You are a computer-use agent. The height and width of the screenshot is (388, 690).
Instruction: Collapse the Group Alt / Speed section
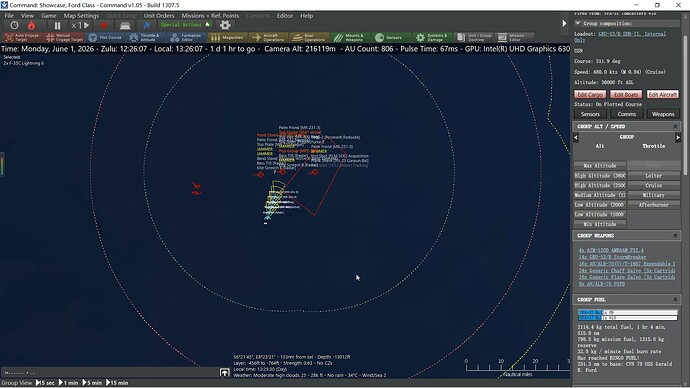[675, 127]
